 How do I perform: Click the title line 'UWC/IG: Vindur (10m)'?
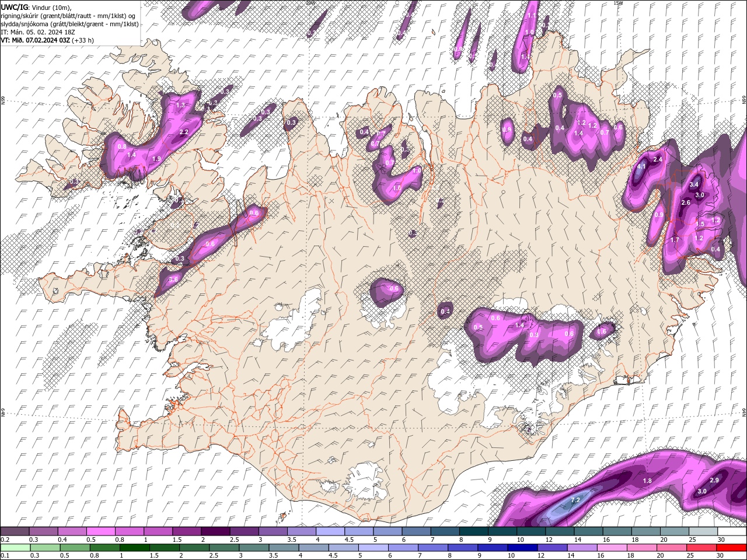pos(37,7)
